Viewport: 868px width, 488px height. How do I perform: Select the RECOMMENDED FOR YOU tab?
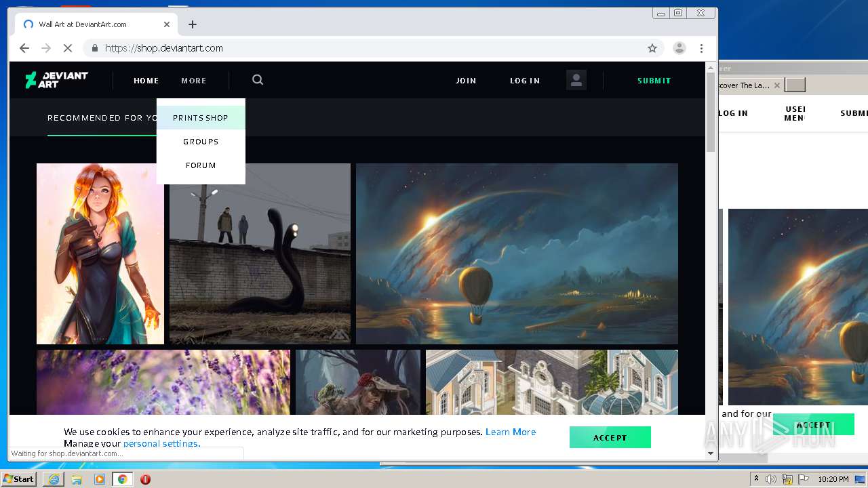[x=102, y=118]
